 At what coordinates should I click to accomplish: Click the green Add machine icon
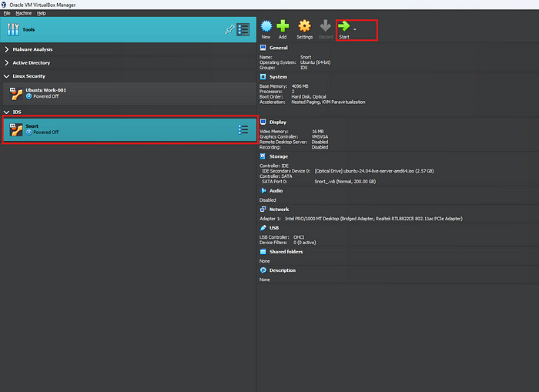pyautogui.click(x=283, y=26)
